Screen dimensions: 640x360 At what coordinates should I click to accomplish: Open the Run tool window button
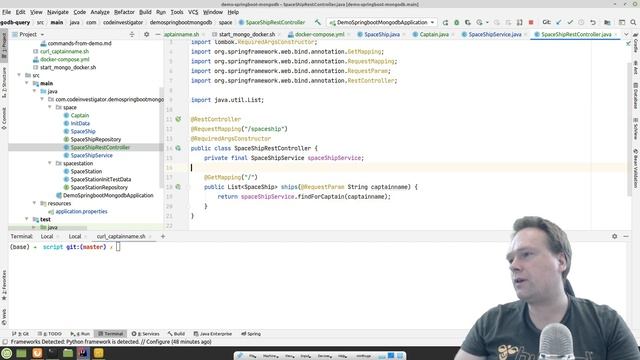point(80,334)
